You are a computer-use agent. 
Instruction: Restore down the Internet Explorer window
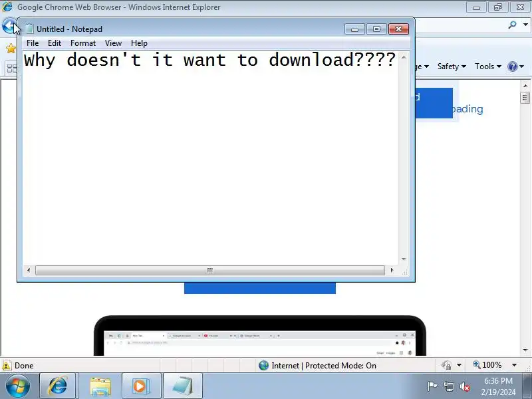[497, 7]
